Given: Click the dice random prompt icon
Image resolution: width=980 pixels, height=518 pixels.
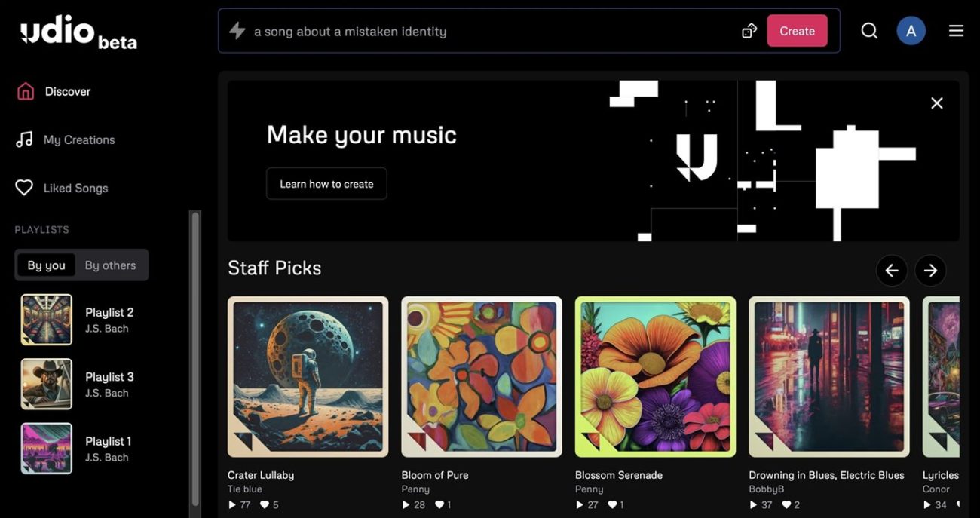Looking at the screenshot, I should (x=749, y=31).
